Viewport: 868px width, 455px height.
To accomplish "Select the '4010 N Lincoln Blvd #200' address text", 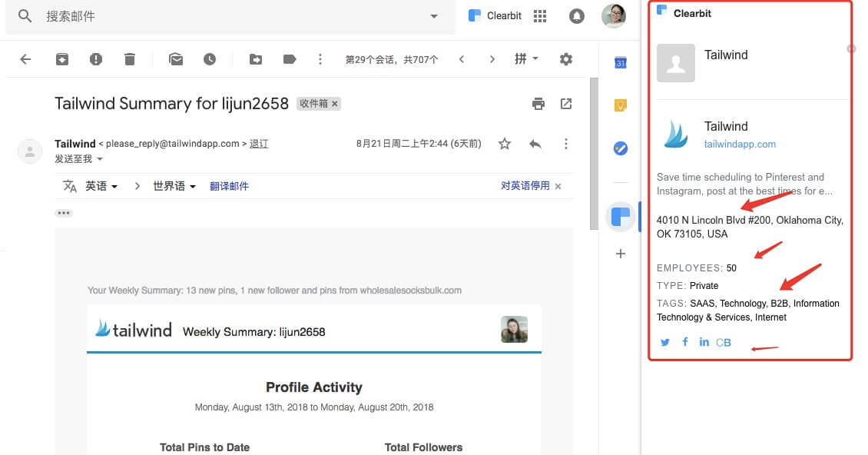I will (x=714, y=220).
